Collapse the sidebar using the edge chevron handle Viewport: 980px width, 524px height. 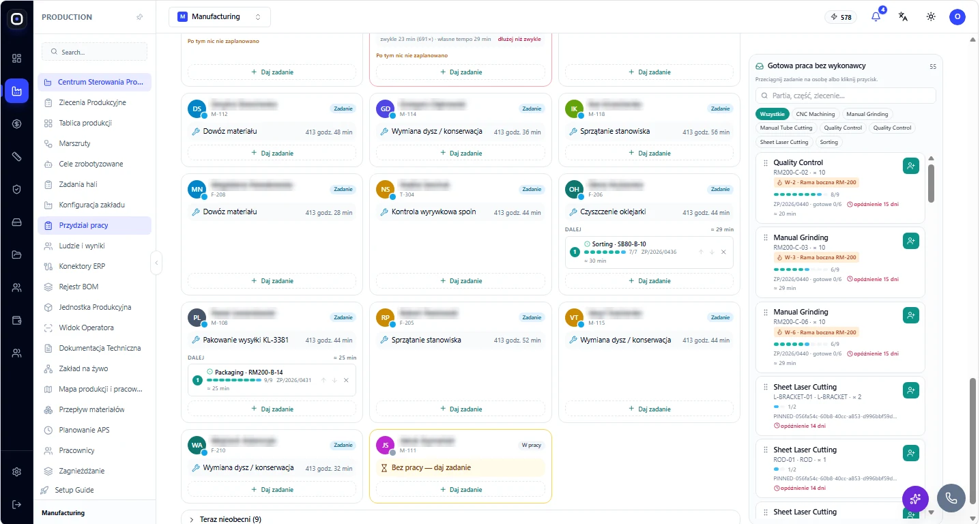coord(156,262)
